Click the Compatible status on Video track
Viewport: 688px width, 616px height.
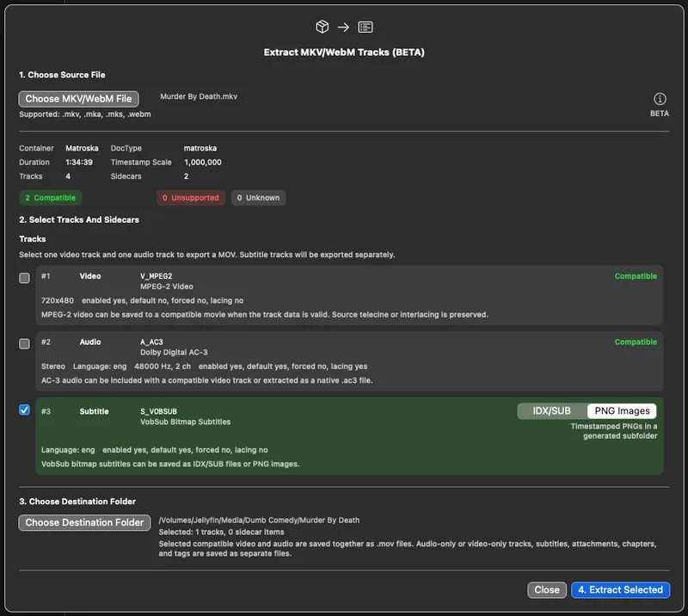tap(636, 276)
